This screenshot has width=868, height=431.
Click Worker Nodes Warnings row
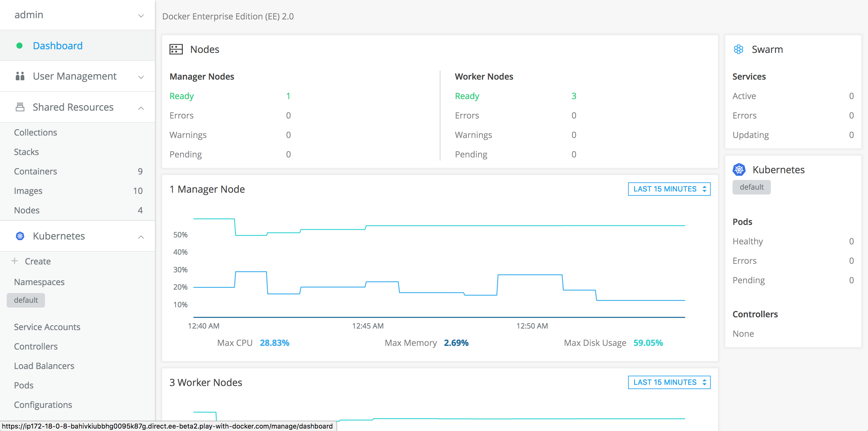pyautogui.click(x=515, y=135)
